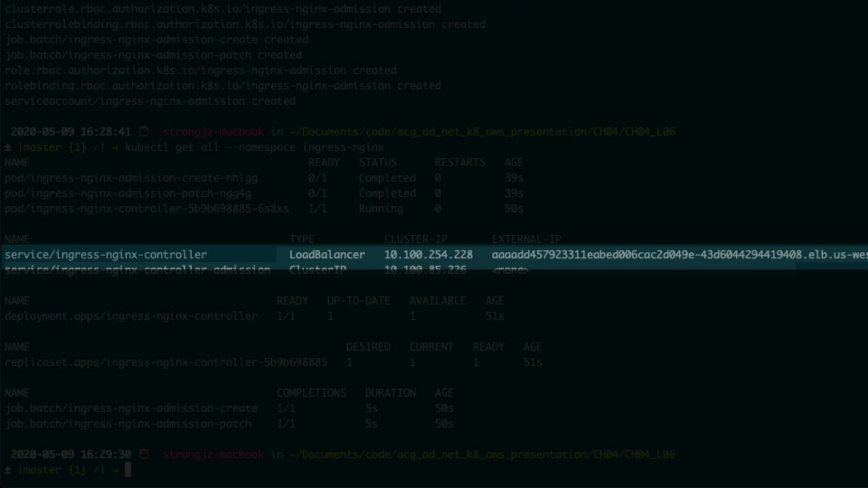The height and width of the screenshot is (488, 868).
Task: Click the icon after the 16:28:41 timestamp
Action: [x=144, y=131]
